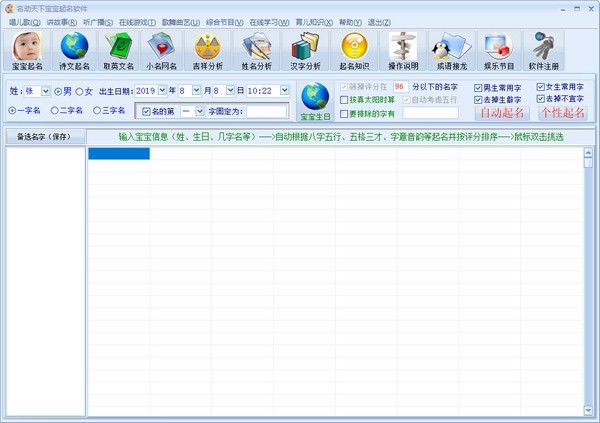
Task: Expand the 姓 surname dropdown
Action: [44, 91]
